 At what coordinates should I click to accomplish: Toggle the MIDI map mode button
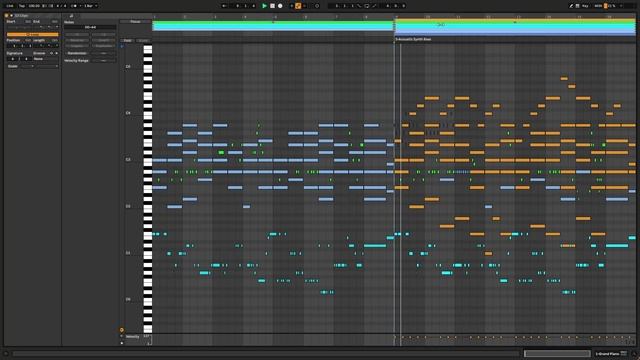coord(598,6)
